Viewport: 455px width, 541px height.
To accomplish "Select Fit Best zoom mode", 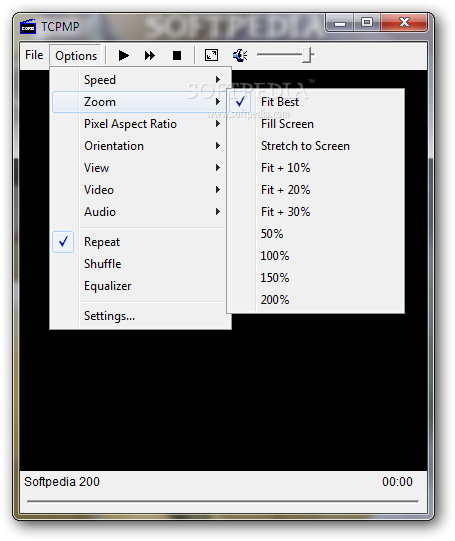I will 316,102.
